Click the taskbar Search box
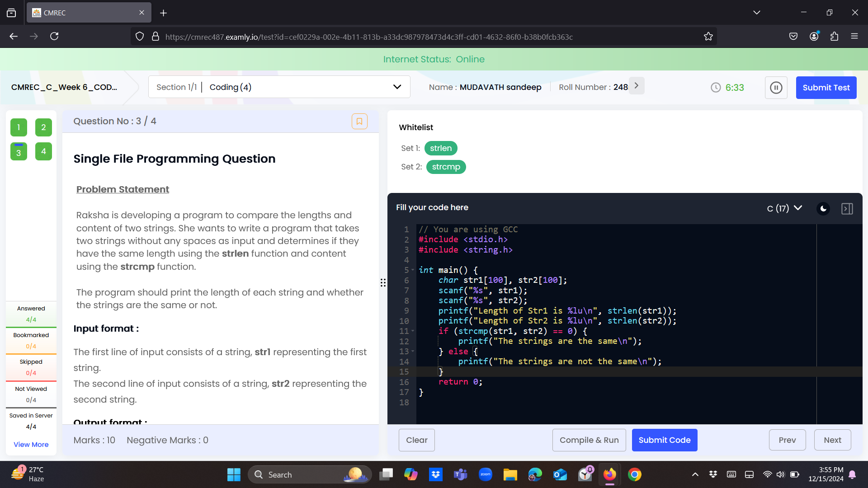 (310, 474)
